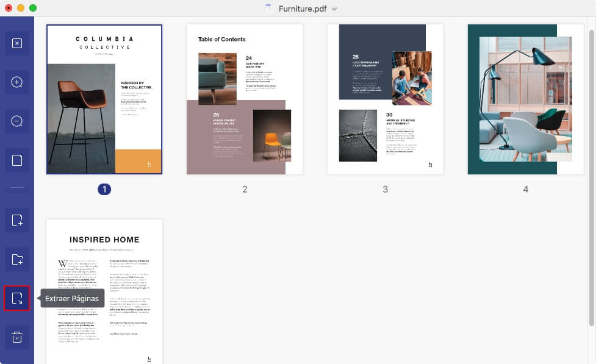Close the page organizer view icon

coord(17,43)
